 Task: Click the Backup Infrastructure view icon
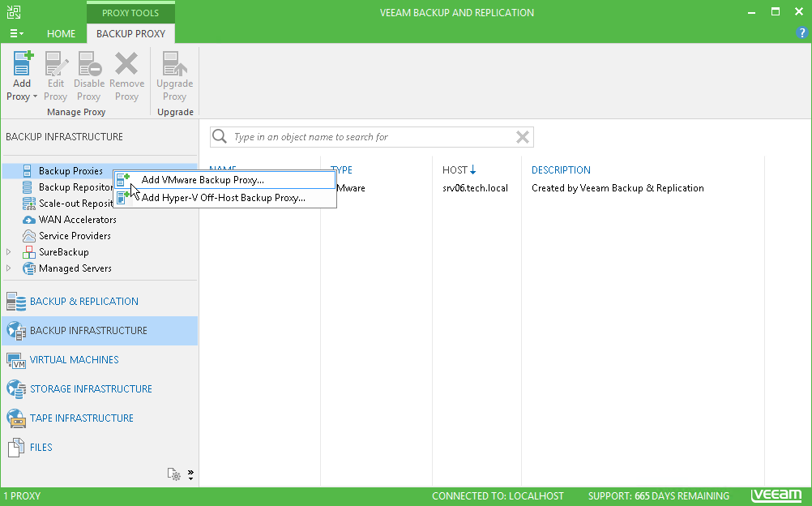pyautogui.click(x=16, y=331)
